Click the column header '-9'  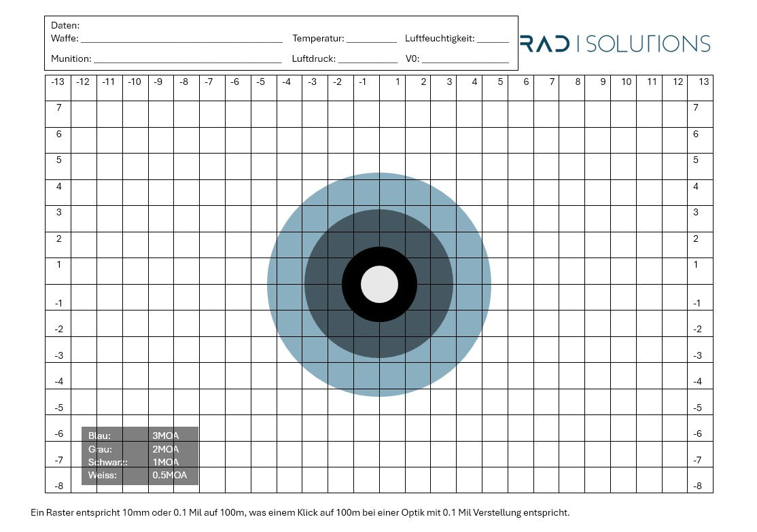tap(158, 82)
